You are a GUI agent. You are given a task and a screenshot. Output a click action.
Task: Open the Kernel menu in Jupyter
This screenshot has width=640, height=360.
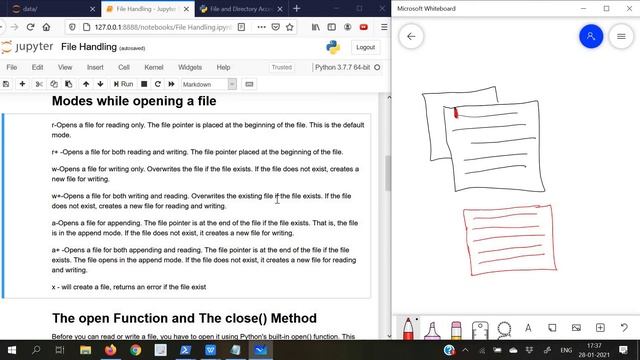(154, 67)
